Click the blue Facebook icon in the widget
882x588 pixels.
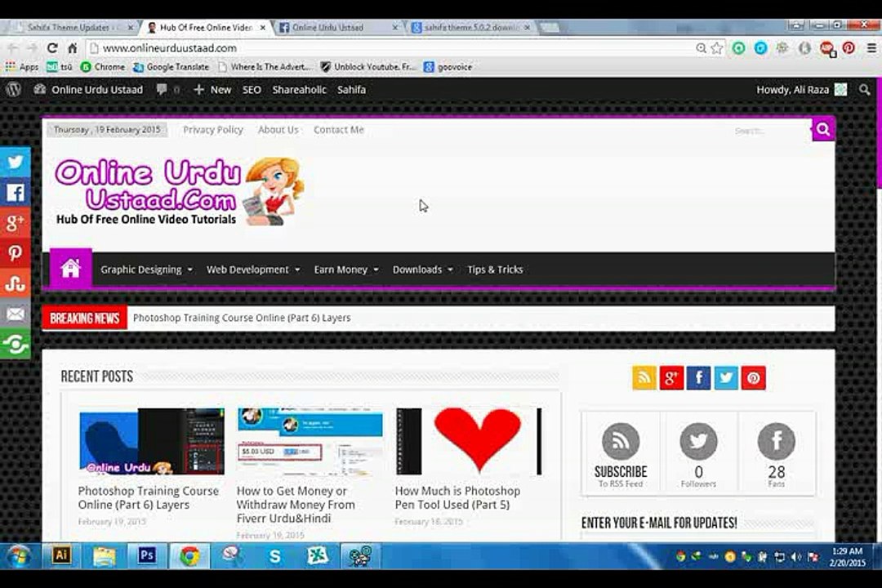click(x=698, y=378)
